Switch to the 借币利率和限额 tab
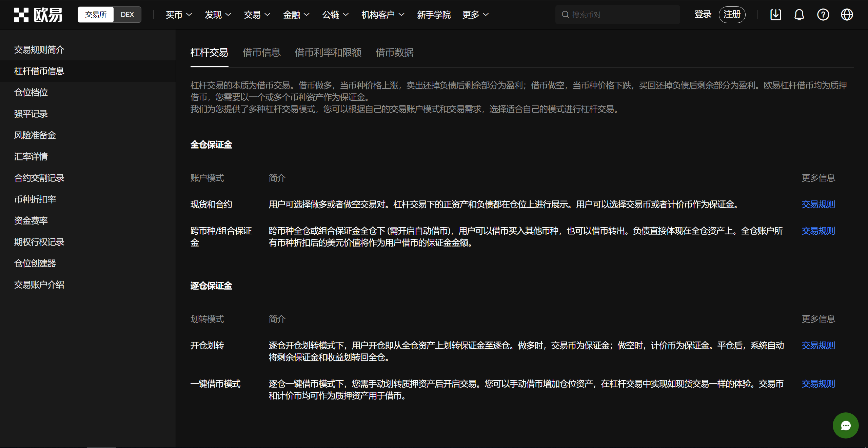Screen dimensions: 868x448 click(328, 53)
